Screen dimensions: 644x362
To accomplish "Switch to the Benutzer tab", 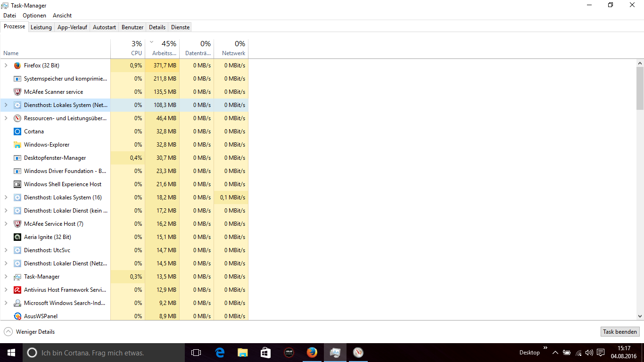I will pos(132,27).
